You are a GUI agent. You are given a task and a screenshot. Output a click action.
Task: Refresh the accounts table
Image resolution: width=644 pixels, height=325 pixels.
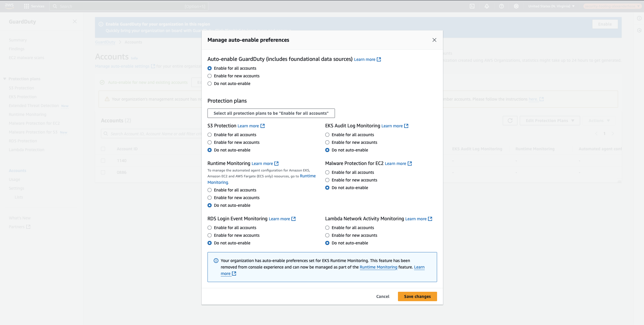tap(510, 121)
